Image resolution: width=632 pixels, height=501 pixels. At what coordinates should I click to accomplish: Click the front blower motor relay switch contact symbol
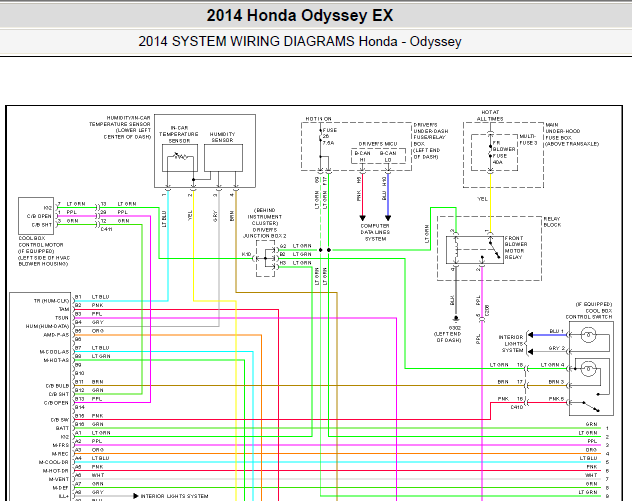pyautogui.click(x=493, y=250)
